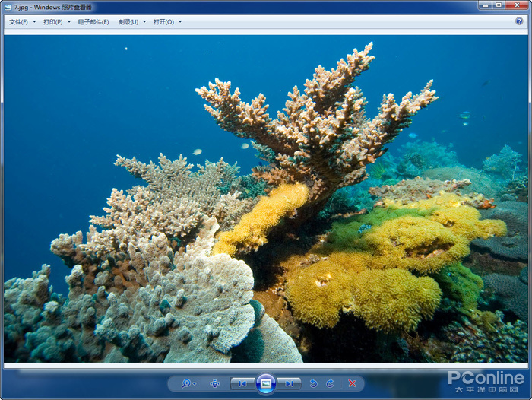This screenshot has width=532, height=400.
Task: Expand the 打印(P) dropdown arrow
Action: pyautogui.click(x=69, y=22)
